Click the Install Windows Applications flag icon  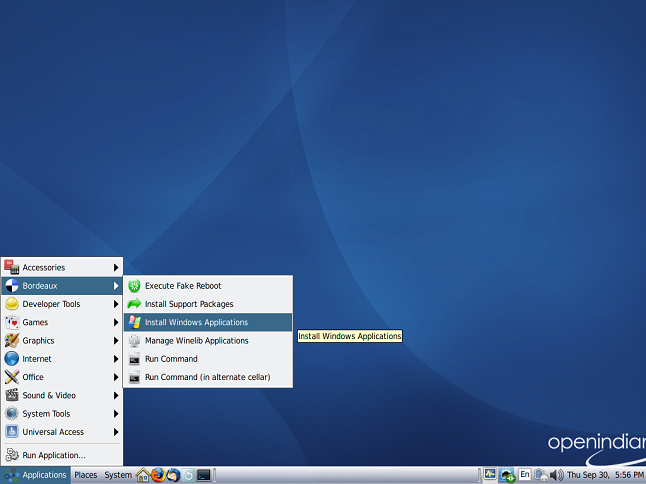(134, 322)
